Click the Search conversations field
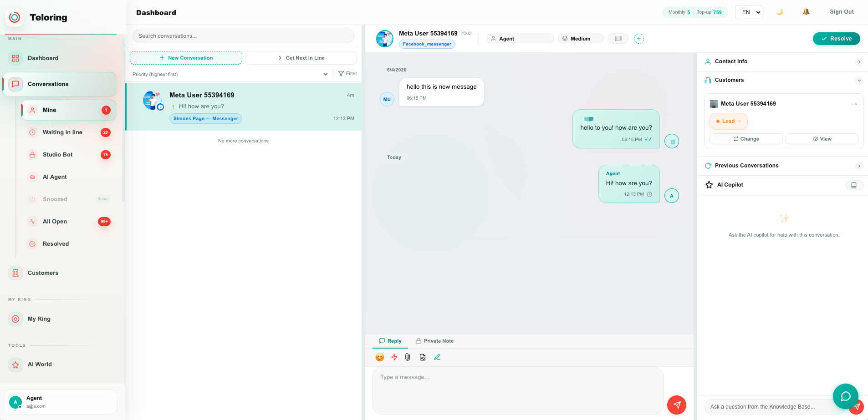 click(243, 36)
